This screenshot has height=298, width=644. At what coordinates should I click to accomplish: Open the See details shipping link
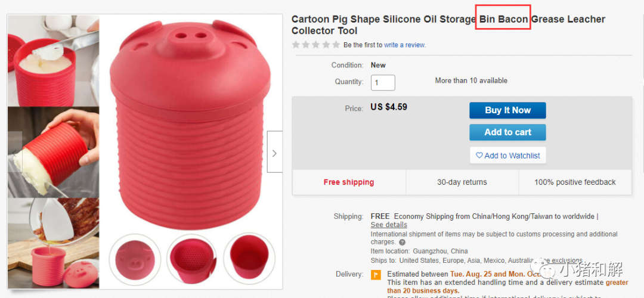click(x=389, y=225)
